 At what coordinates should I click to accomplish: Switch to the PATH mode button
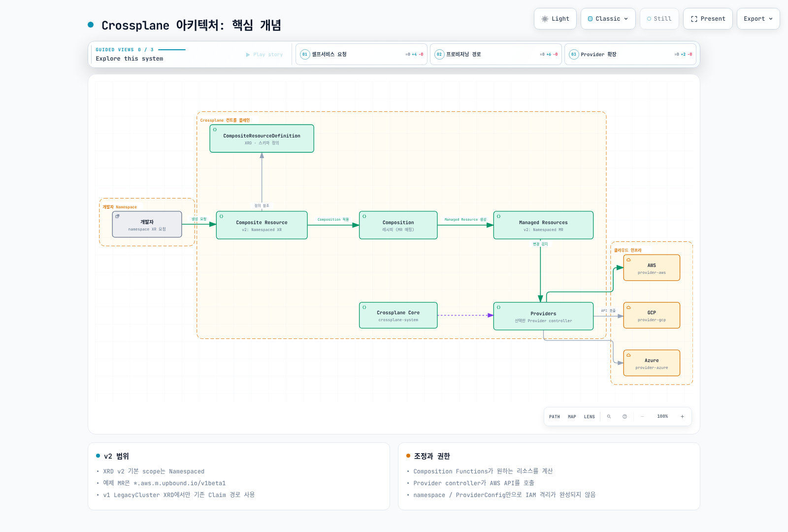point(555,417)
